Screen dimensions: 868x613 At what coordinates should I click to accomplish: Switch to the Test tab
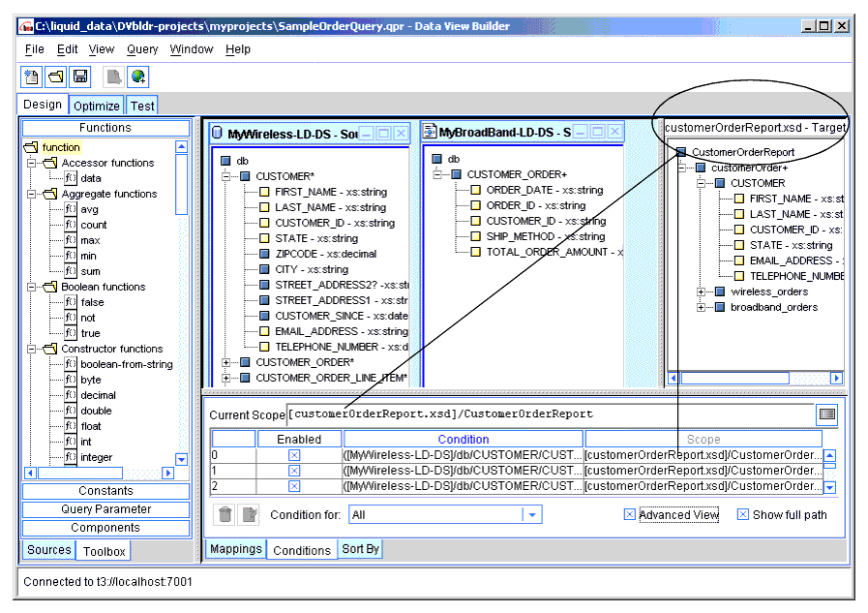pyautogui.click(x=142, y=106)
